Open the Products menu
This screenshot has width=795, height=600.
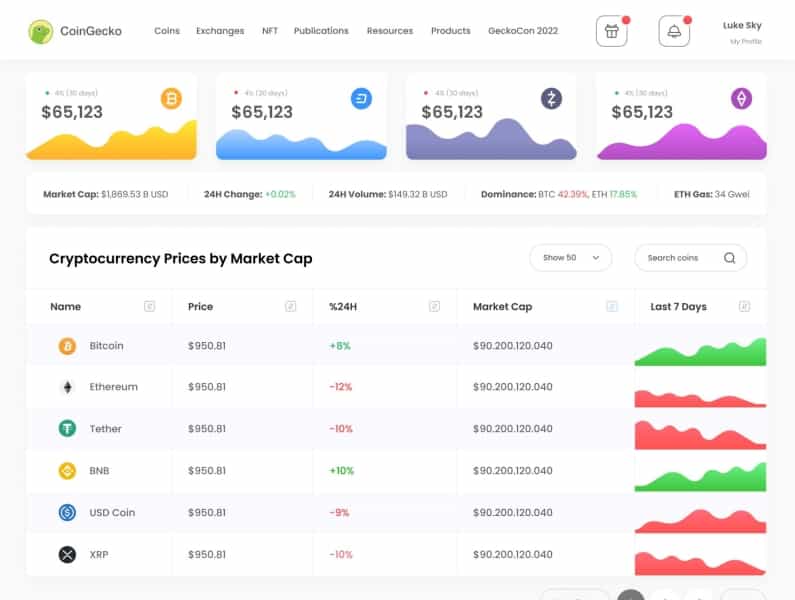pyautogui.click(x=451, y=31)
